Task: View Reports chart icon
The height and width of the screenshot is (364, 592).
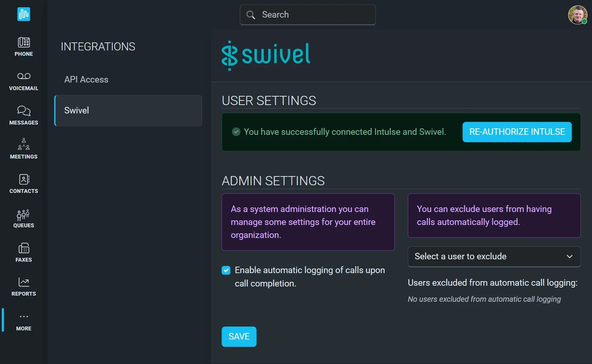Action: (x=24, y=282)
